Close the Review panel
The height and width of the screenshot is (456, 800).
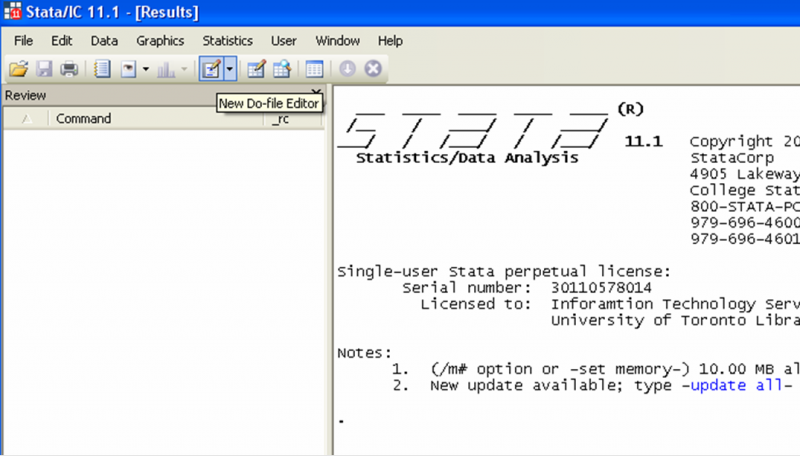(x=316, y=92)
